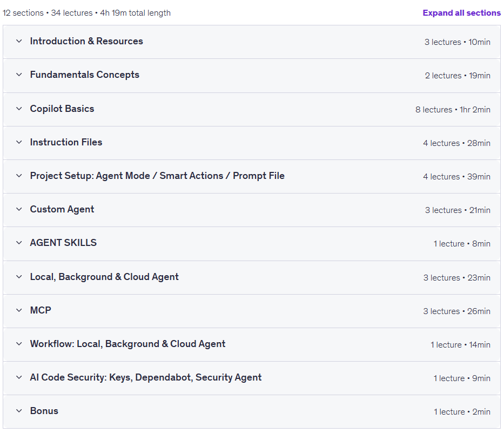Click the '1 lecture • 14min' label
The image size is (504, 433).
coord(460,345)
